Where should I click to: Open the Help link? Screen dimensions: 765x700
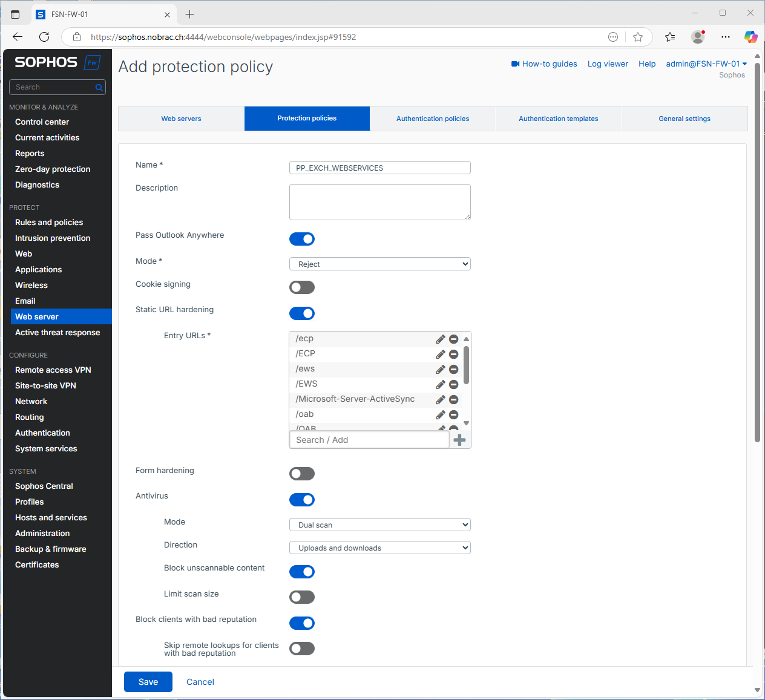point(647,64)
